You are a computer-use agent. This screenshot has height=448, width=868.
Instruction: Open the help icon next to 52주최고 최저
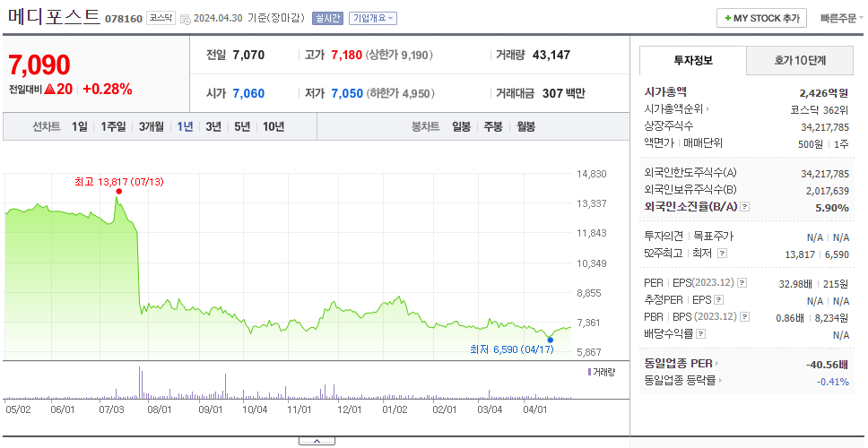coord(722,254)
